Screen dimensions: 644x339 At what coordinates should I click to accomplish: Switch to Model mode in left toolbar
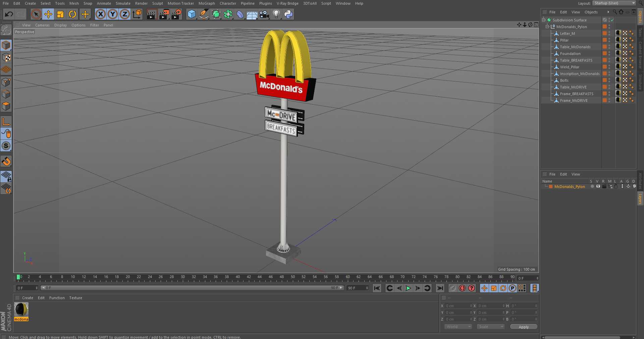coord(6,45)
